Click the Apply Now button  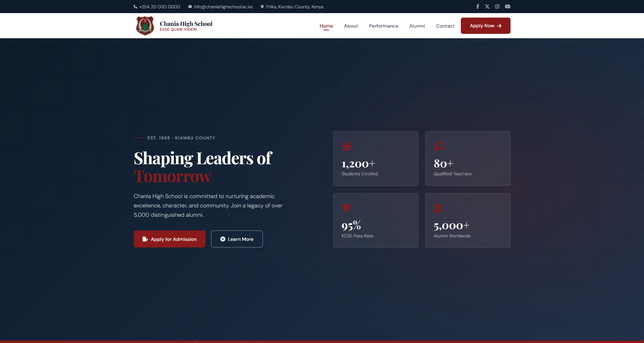pos(485,26)
